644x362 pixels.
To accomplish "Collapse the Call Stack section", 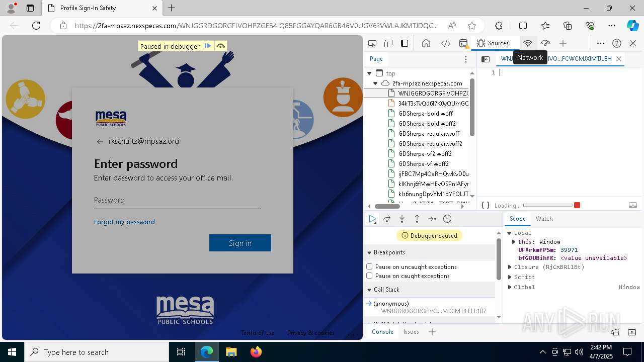I will [x=369, y=290].
